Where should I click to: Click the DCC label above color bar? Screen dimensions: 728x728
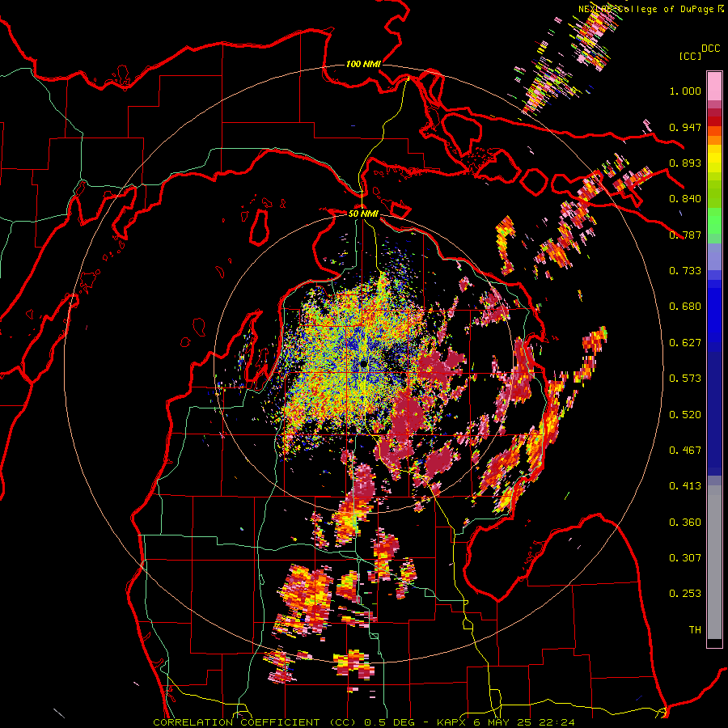(x=710, y=48)
